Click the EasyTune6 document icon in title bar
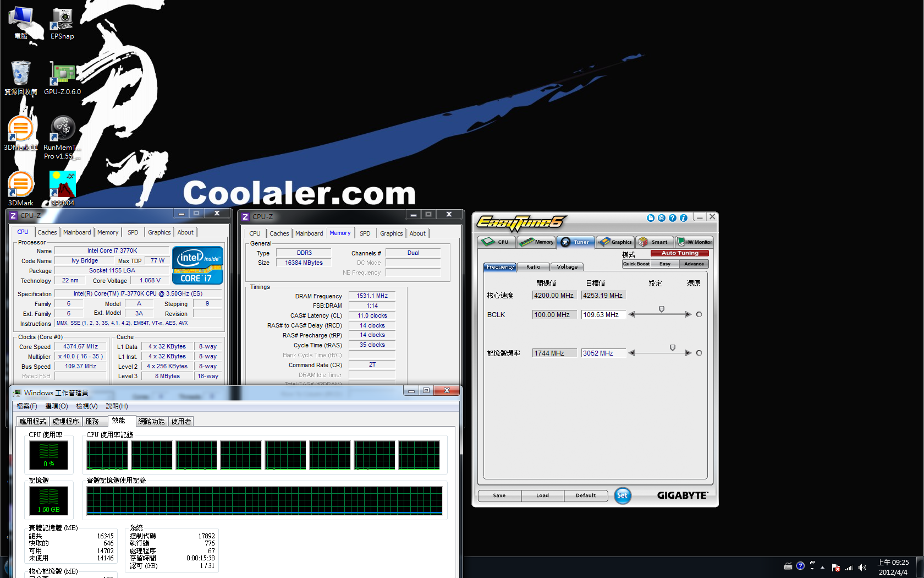The image size is (924, 578). 651,218
